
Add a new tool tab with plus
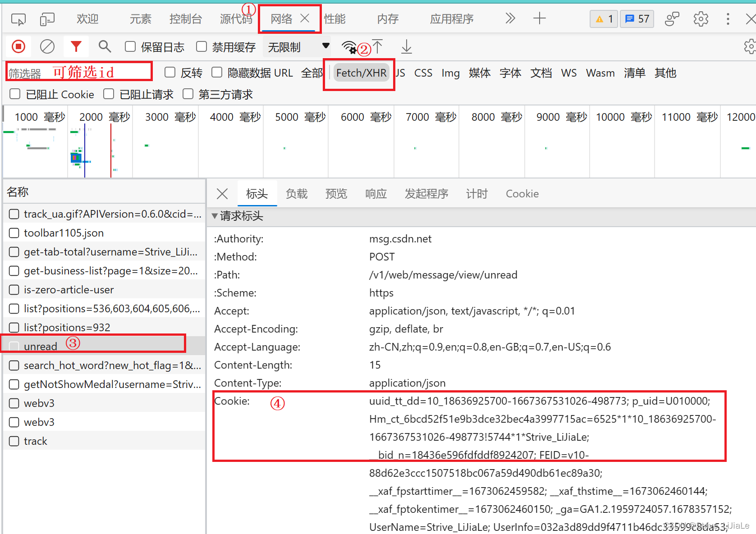pos(540,18)
